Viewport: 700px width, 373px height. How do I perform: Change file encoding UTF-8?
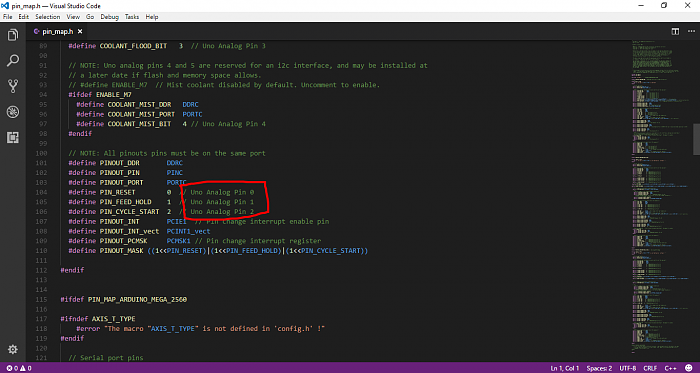(628, 369)
